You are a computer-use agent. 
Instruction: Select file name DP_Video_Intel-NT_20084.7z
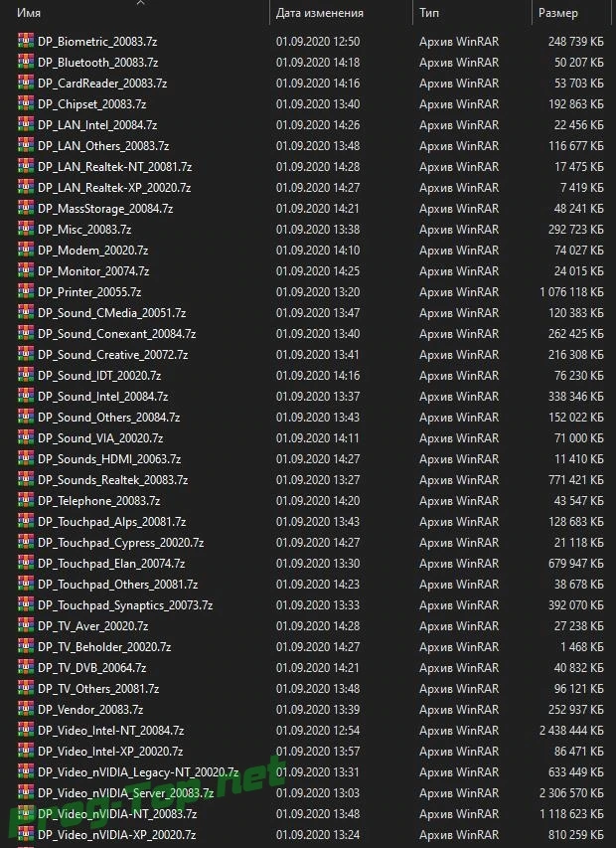click(x=110, y=731)
